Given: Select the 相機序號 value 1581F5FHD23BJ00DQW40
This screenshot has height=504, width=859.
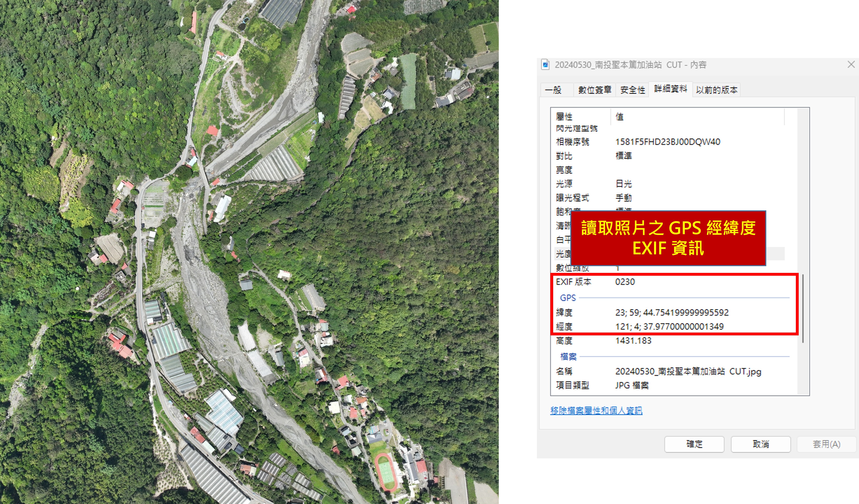Looking at the screenshot, I should coord(668,142).
